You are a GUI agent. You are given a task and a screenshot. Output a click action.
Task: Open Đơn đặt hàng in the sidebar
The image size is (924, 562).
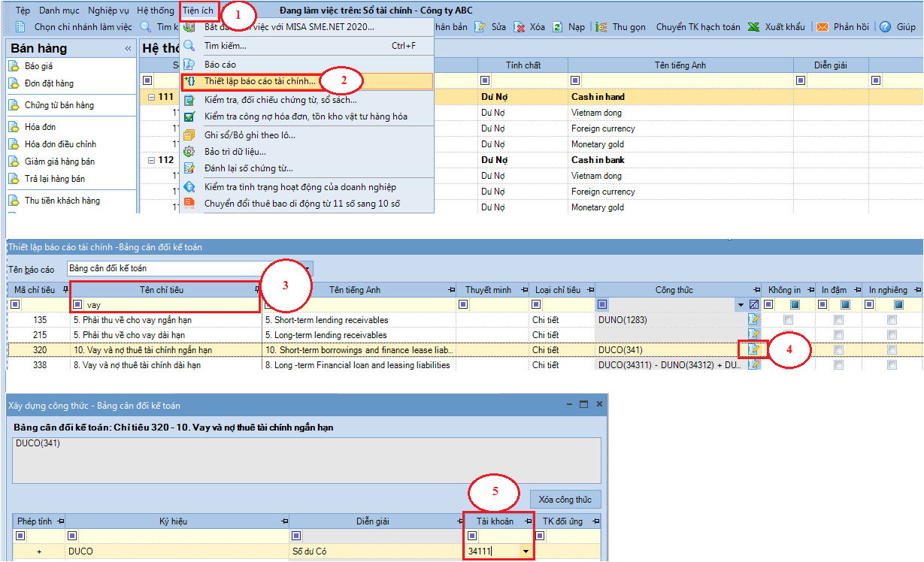click(49, 83)
